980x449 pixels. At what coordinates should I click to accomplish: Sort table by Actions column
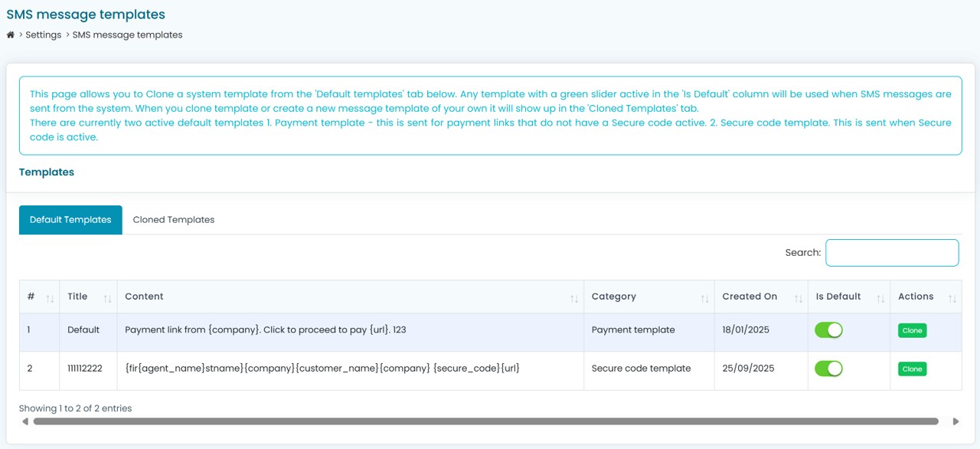coord(952,298)
